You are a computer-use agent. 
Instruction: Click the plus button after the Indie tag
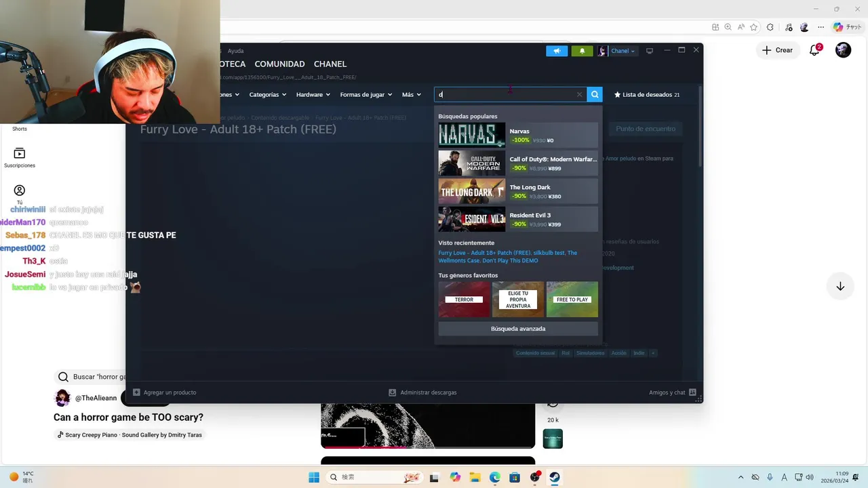(x=653, y=353)
